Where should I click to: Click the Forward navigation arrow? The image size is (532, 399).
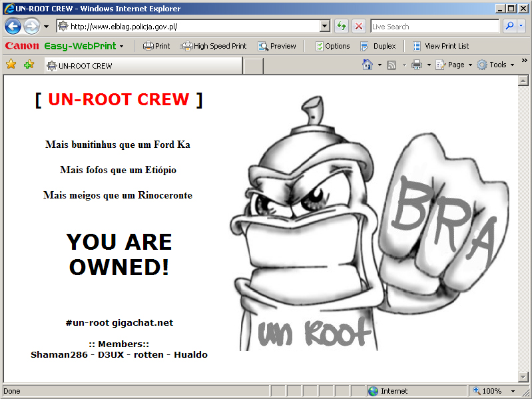pos(31,27)
